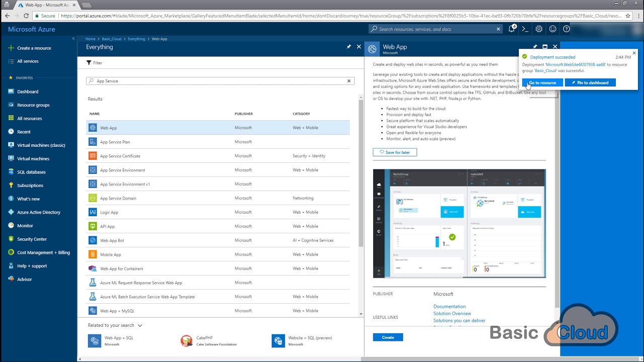
Task: Collapse the left sidebar menu
Action: 73,39
